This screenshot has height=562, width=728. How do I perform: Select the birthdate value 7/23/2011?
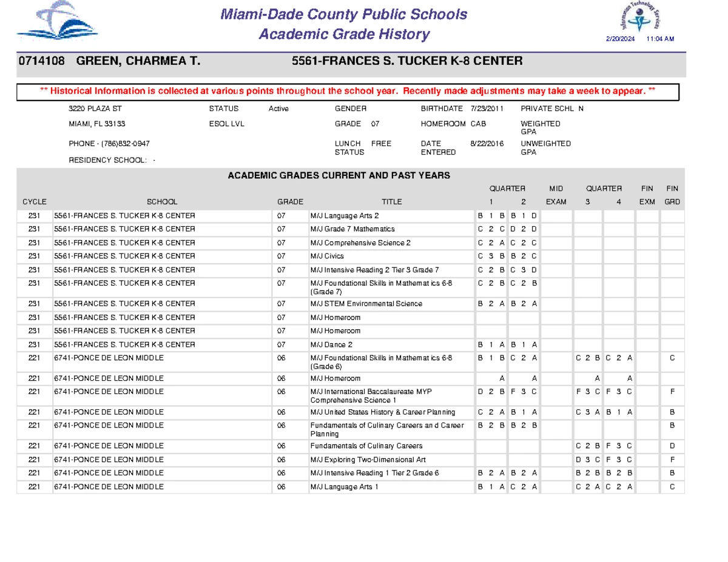tap(487, 109)
